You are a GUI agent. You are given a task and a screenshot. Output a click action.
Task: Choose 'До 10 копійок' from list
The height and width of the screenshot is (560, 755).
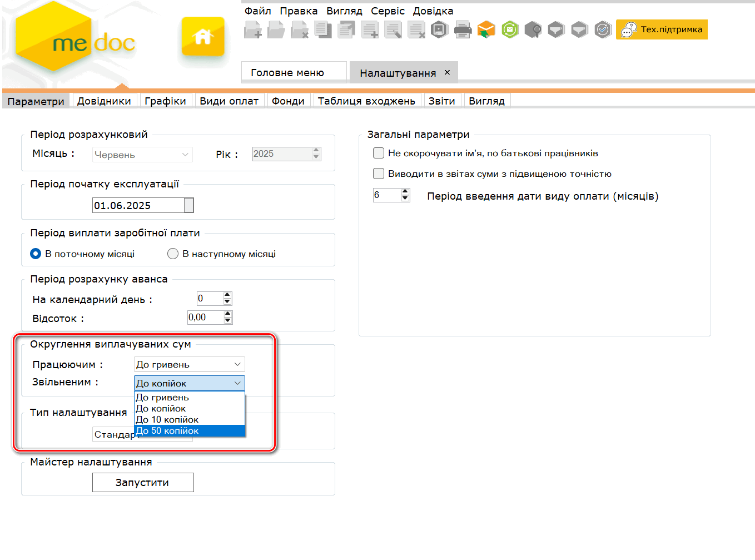click(x=167, y=419)
